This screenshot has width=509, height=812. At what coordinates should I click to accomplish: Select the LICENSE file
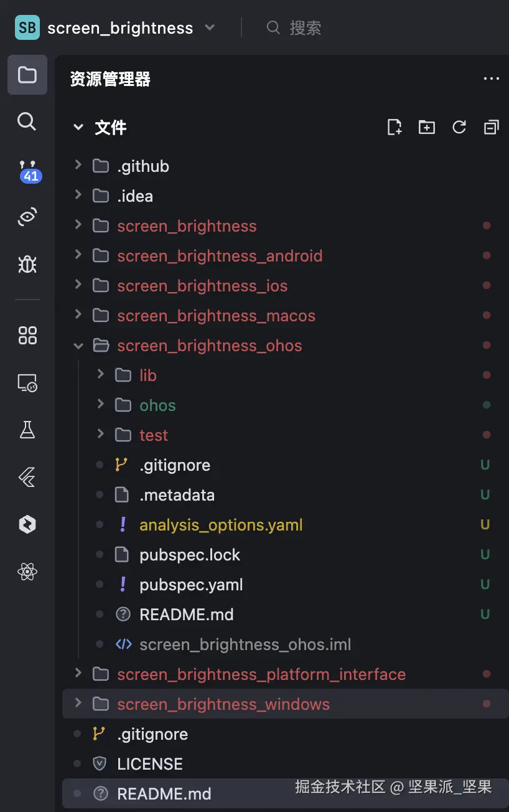[149, 764]
